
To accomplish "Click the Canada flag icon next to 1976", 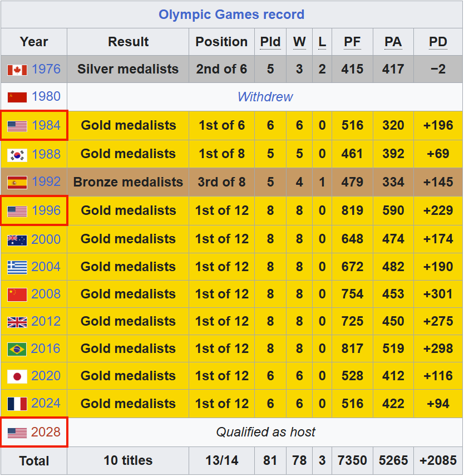I will point(17,70).
